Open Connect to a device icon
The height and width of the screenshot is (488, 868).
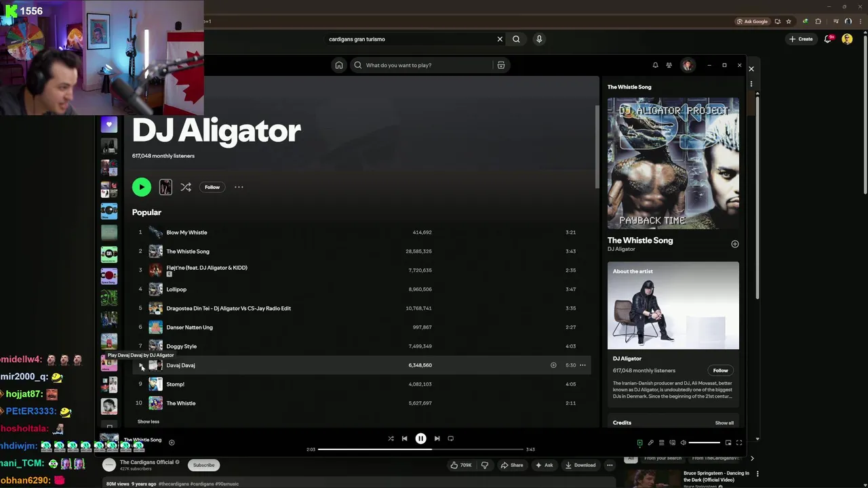(x=672, y=443)
